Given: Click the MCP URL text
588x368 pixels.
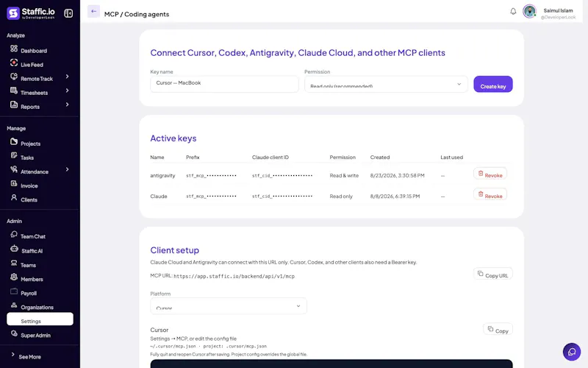Looking at the screenshot, I should click(x=234, y=276).
